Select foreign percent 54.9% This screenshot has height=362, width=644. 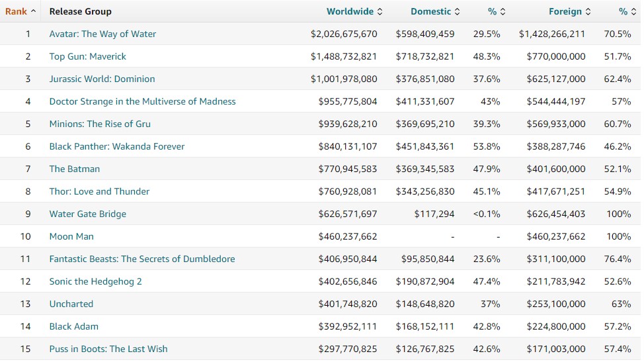(x=618, y=191)
